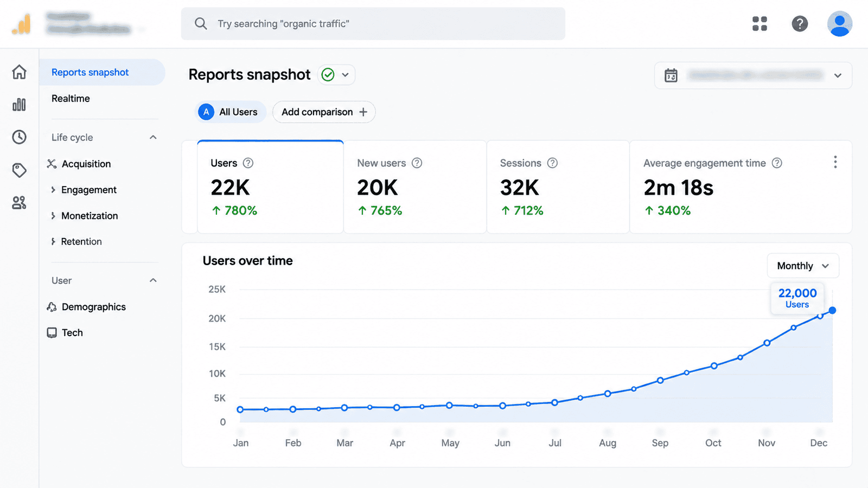Click Add comparison button
Viewport: 868px width, 488px height.
tap(324, 112)
